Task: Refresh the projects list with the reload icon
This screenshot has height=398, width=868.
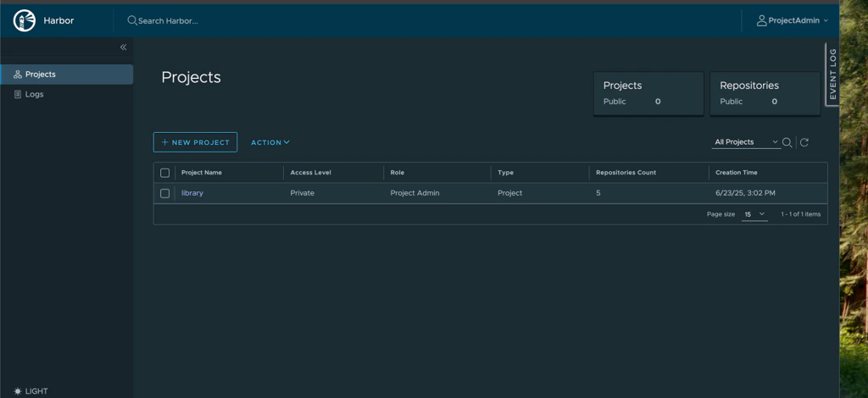Action: tap(804, 142)
